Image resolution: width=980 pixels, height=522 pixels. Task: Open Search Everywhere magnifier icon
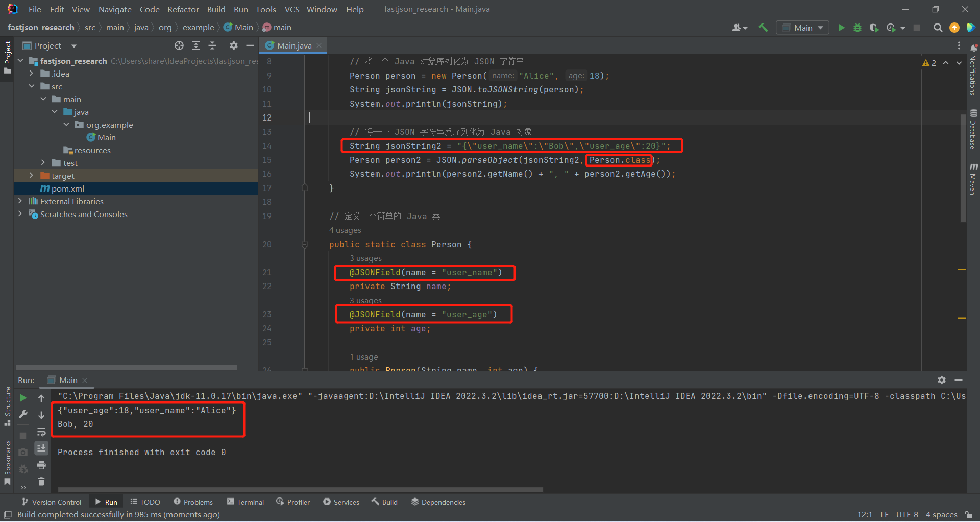click(x=938, y=28)
